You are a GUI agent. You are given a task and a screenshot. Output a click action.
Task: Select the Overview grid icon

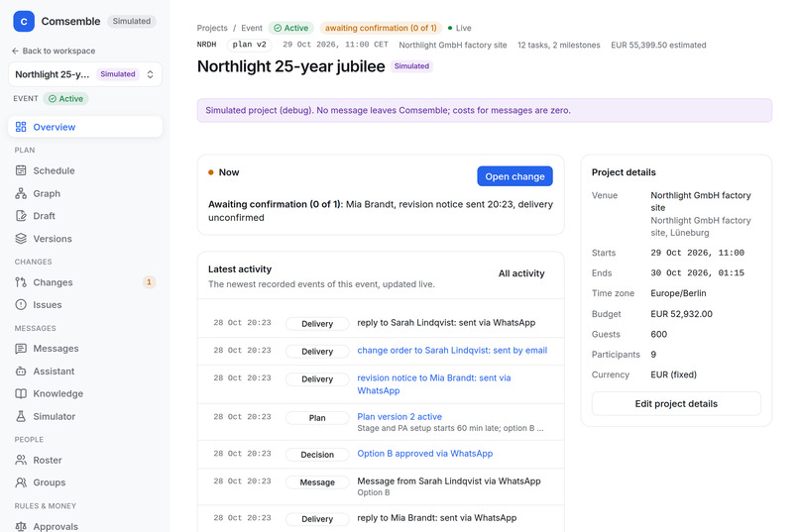click(21, 127)
